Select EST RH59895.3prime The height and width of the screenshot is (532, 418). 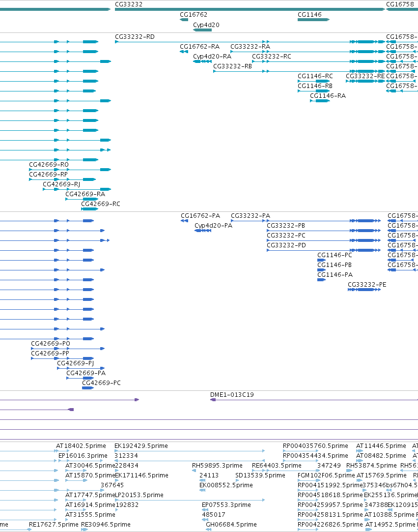[x=194, y=471]
